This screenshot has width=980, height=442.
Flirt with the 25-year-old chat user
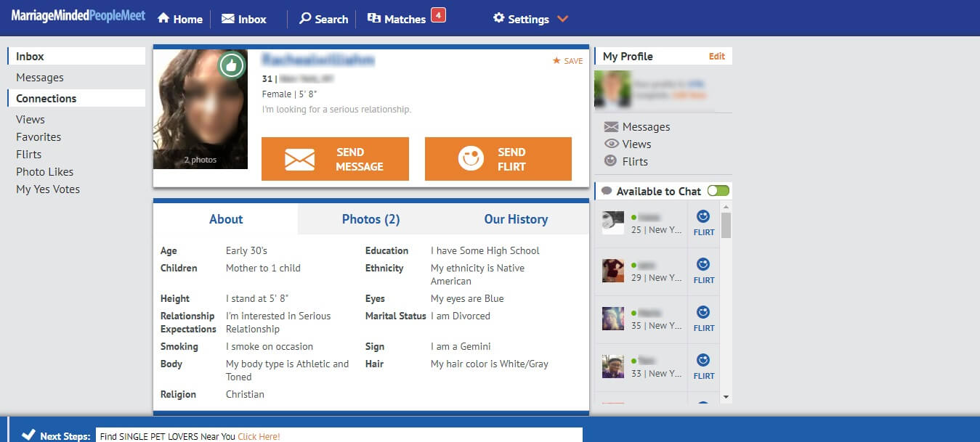(703, 222)
